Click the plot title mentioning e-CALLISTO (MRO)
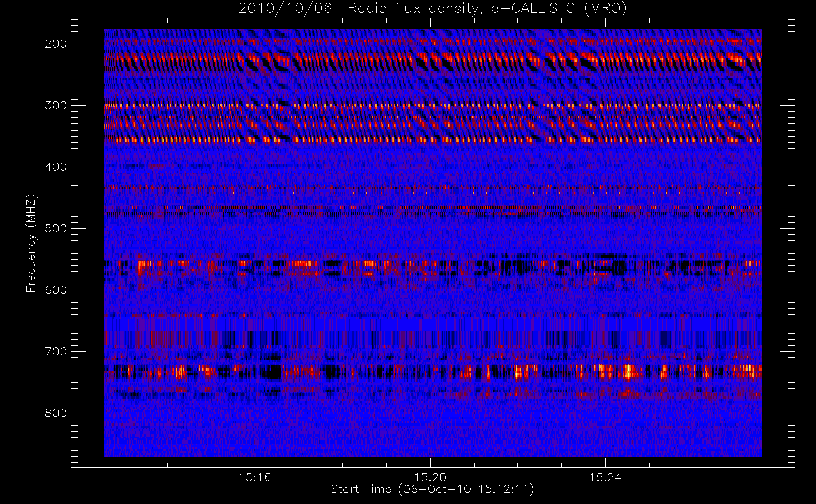 click(432, 9)
